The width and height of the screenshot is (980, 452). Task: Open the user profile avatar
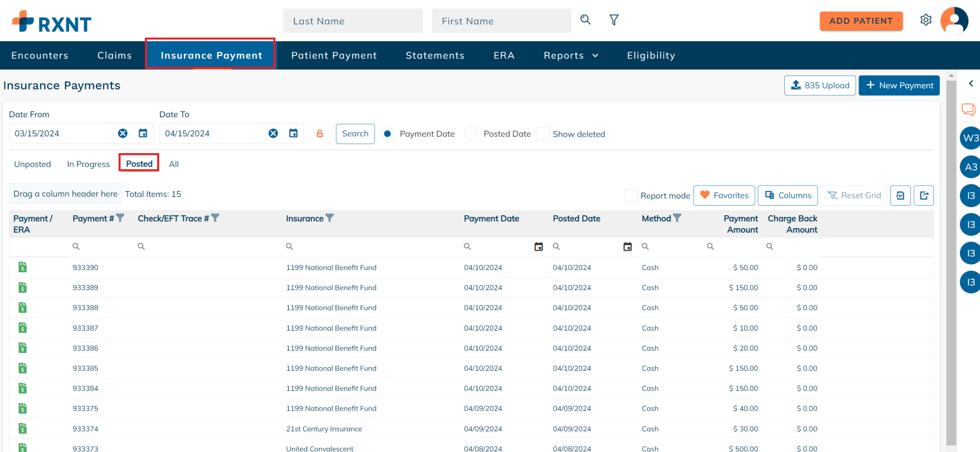click(954, 21)
